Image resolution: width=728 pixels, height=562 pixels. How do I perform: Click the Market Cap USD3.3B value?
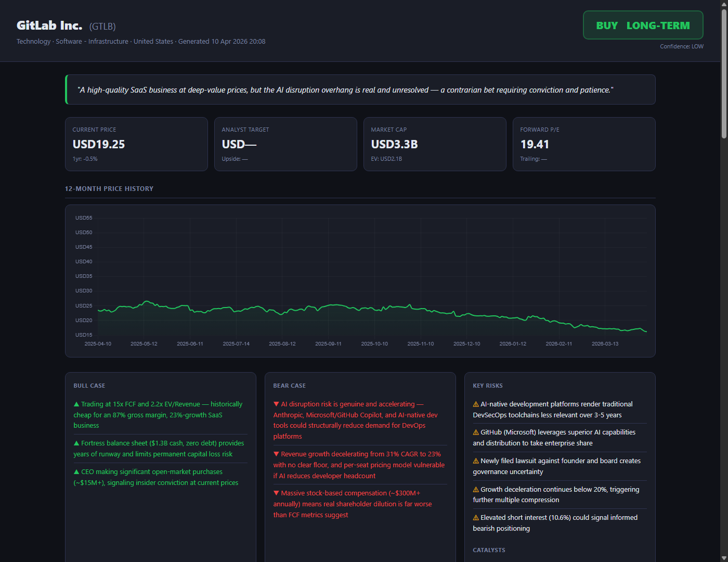click(394, 145)
